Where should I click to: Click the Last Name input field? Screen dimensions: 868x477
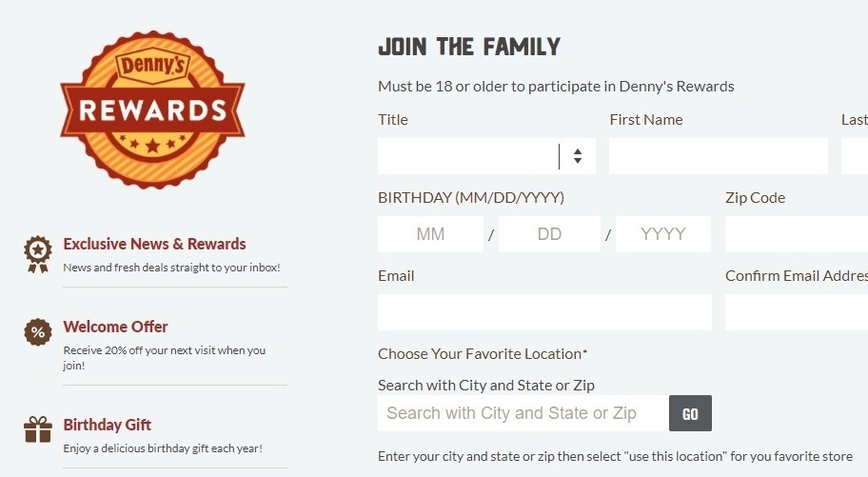click(855, 156)
